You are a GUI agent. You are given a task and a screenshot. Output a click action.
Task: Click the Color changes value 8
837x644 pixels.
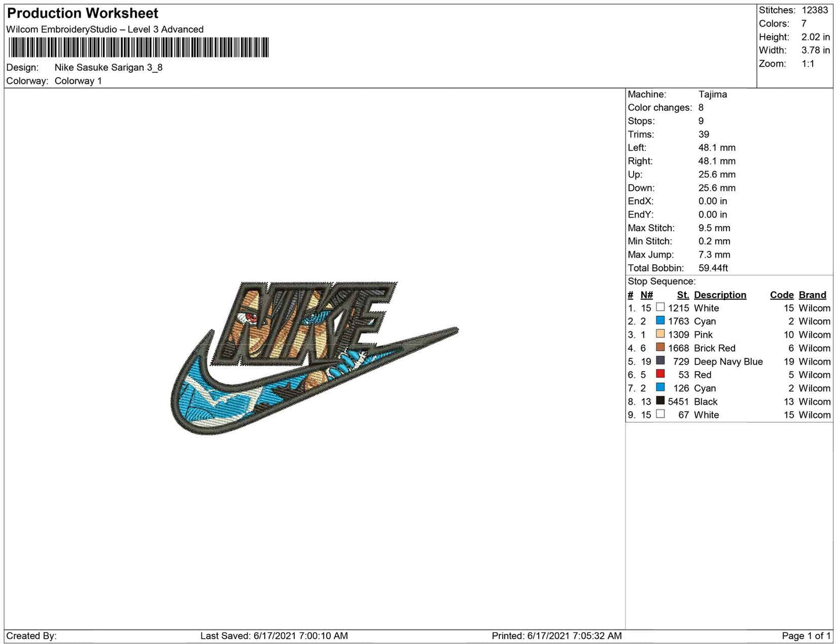(701, 107)
